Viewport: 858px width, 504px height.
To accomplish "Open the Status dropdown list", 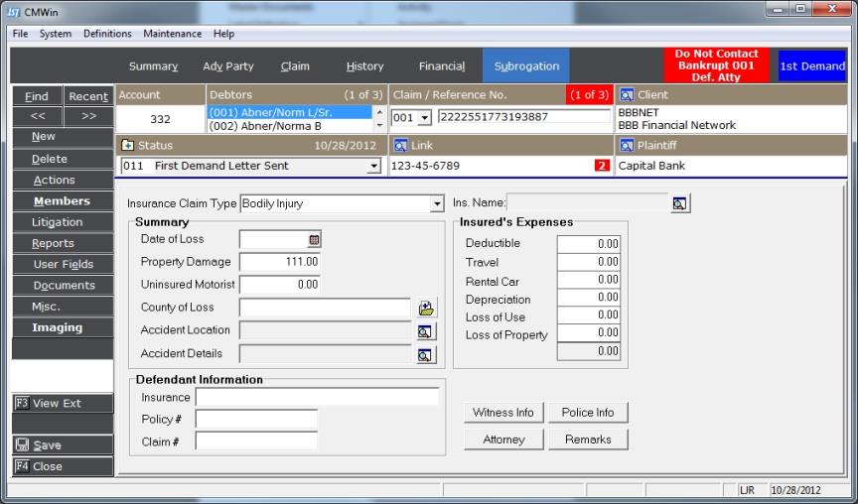I will 374,167.
